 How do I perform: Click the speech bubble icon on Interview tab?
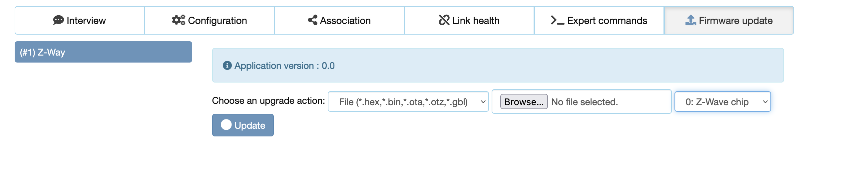pyautogui.click(x=58, y=20)
